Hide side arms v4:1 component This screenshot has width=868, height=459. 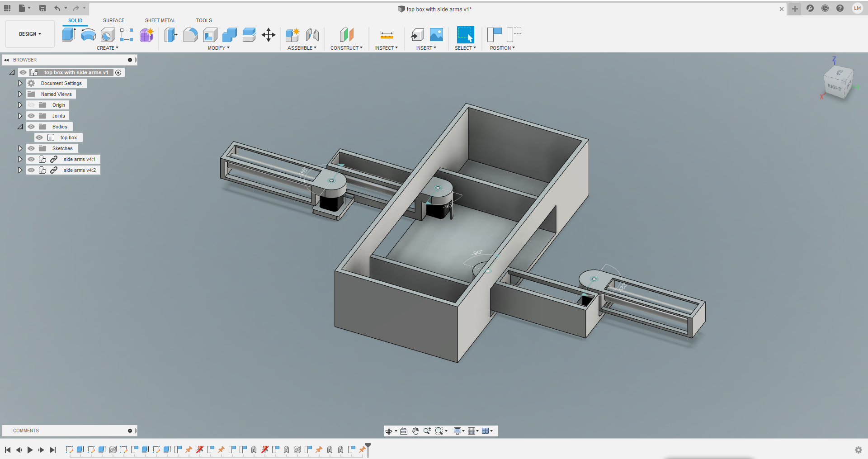pyautogui.click(x=31, y=159)
